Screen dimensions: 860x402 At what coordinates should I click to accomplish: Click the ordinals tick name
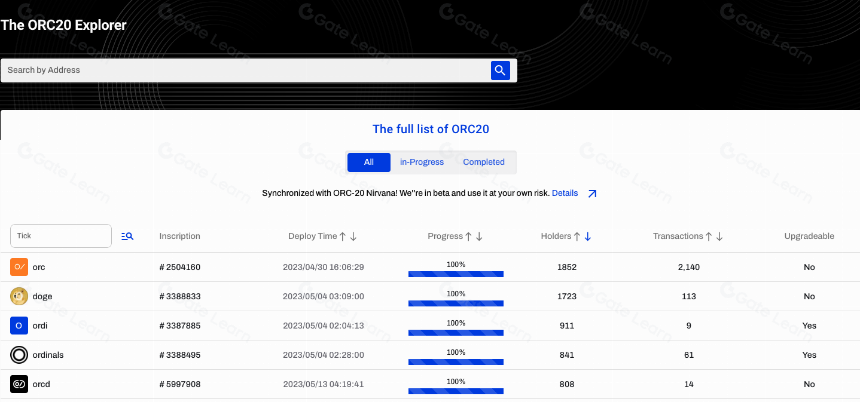tap(48, 355)
